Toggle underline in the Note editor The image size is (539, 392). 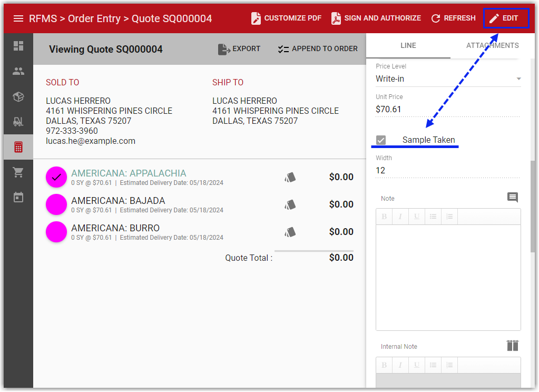pyautogui.click(x=417, y=217)
